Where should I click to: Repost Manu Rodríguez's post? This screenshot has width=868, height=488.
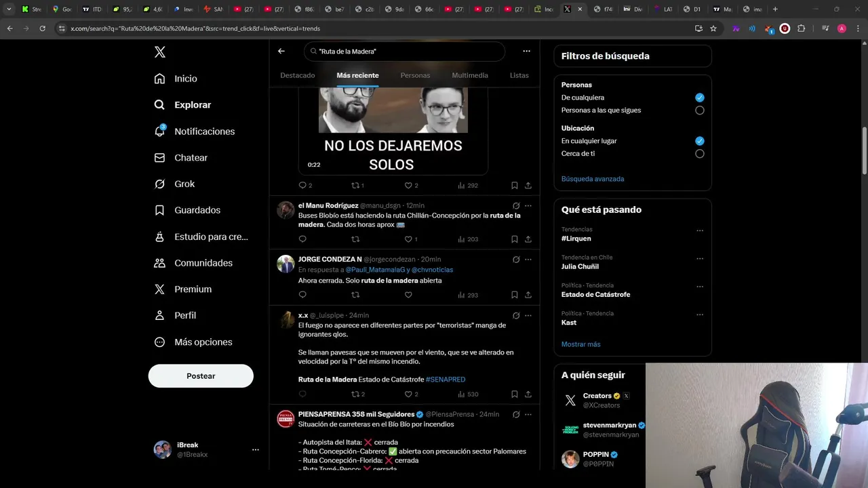coord(355,239)
